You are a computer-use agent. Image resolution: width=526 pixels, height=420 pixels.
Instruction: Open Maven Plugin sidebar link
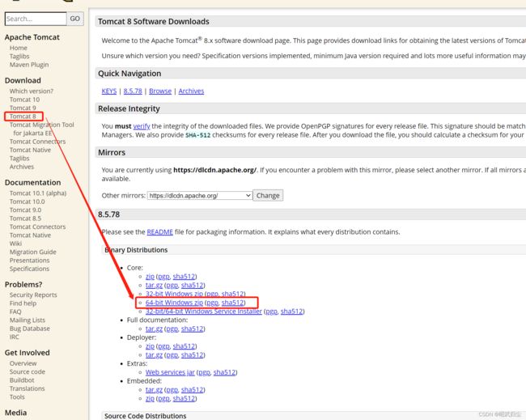29,65
